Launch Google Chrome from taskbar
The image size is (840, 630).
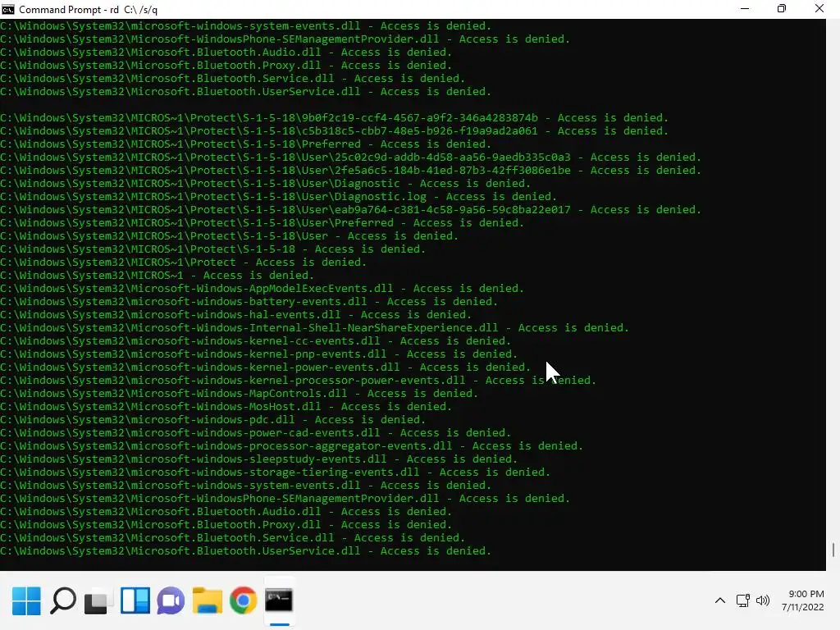(x=243, y=600)
